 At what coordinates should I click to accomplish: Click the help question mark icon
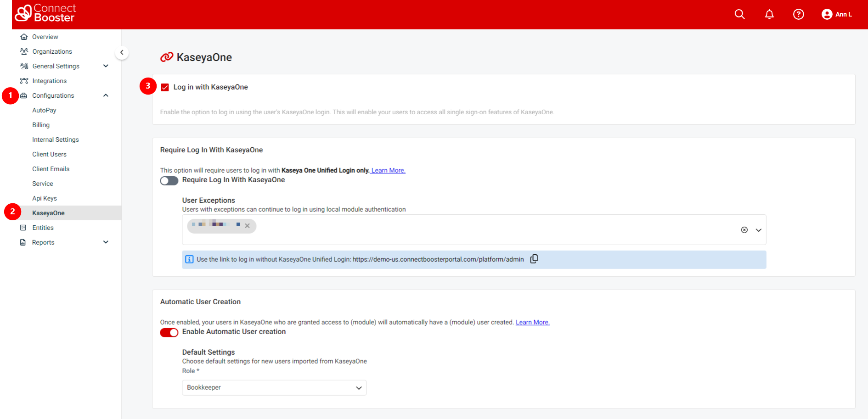click(799, 14)
